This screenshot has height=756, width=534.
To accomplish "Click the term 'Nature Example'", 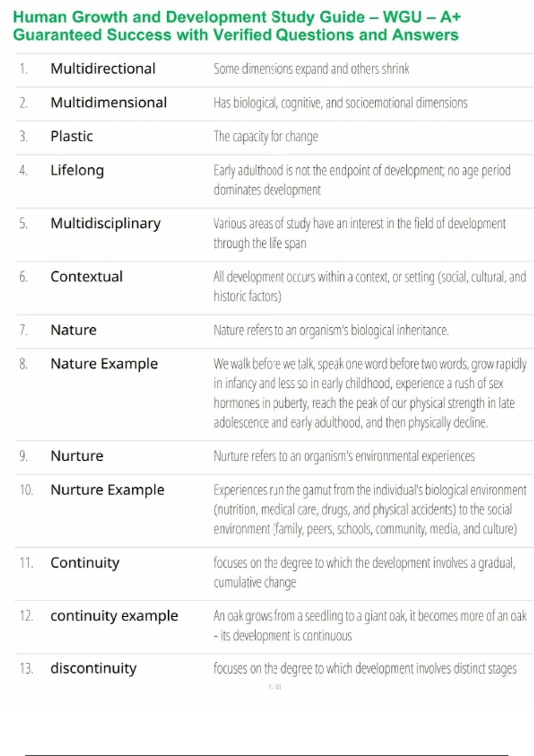I will pyautogui.click(x=104, y=364).
